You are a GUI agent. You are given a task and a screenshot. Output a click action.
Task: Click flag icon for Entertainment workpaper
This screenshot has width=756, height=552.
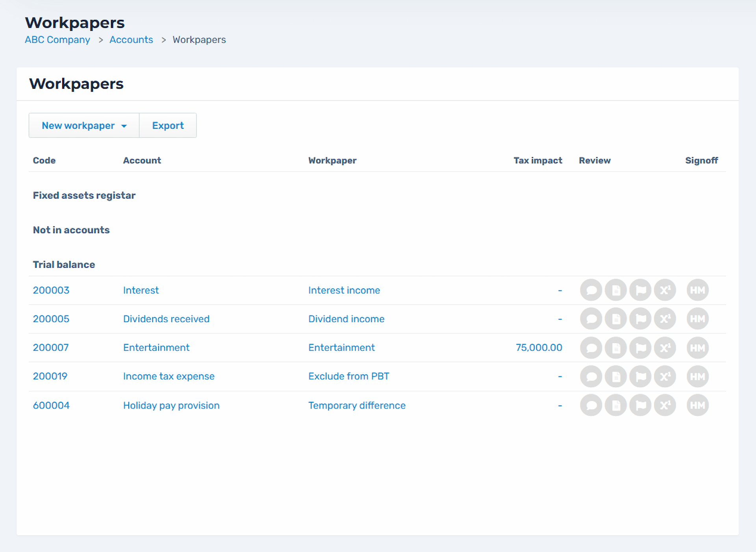tap(641, 348)
